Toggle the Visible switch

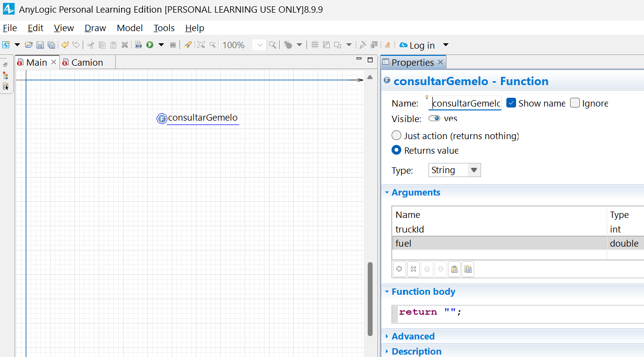click(434, 118)
